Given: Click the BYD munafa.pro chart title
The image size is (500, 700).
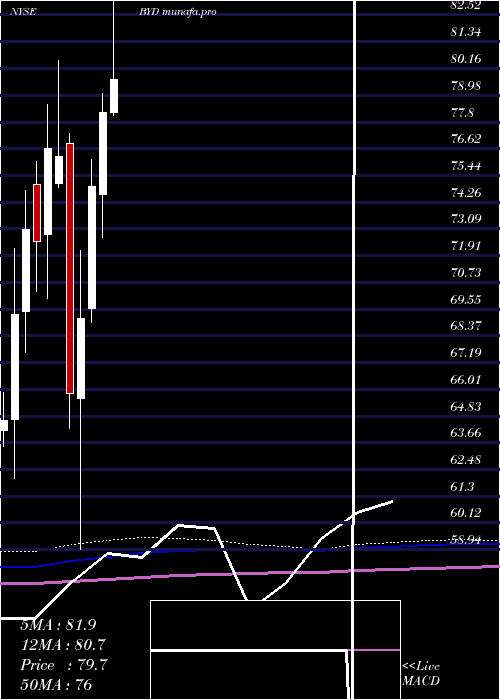Looking at the screenshot, I should [x=178, y=12].
